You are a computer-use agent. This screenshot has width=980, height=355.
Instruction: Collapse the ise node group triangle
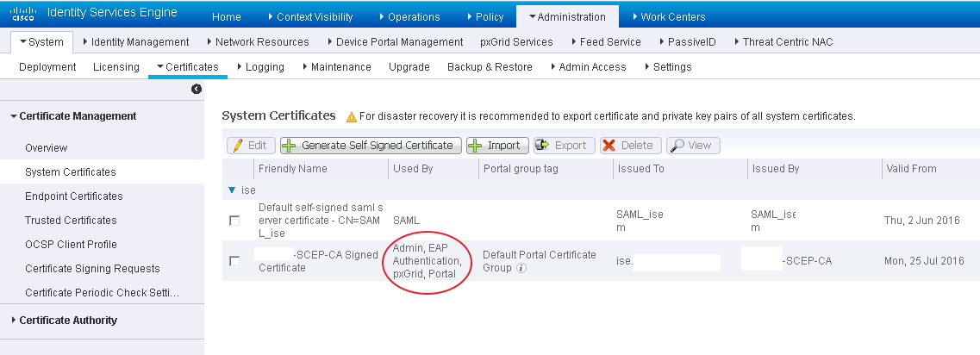pos(232,190)
